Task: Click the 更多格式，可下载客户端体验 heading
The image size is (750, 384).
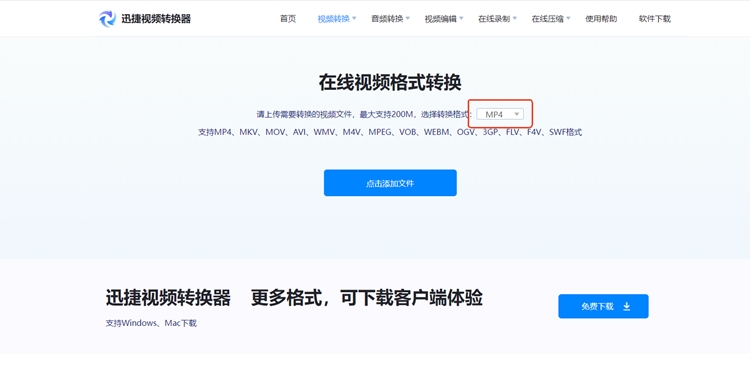Action: pos(366,297)
